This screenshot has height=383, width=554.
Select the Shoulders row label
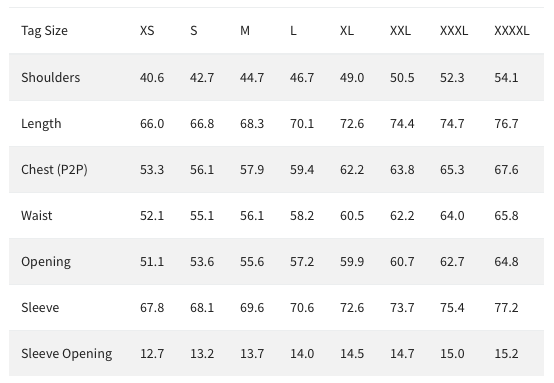pyautogui.click(x=51, y=77)
